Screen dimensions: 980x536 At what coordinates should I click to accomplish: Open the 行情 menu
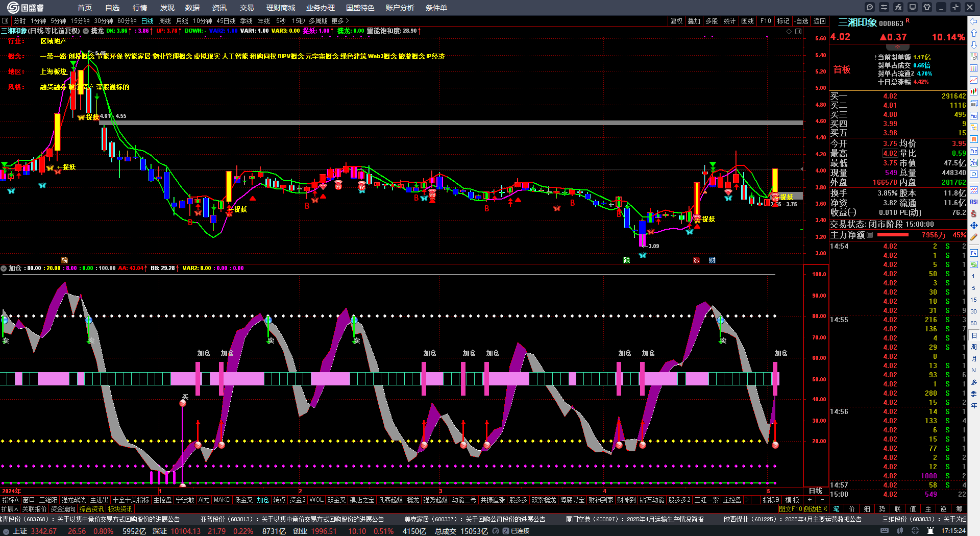140,8
